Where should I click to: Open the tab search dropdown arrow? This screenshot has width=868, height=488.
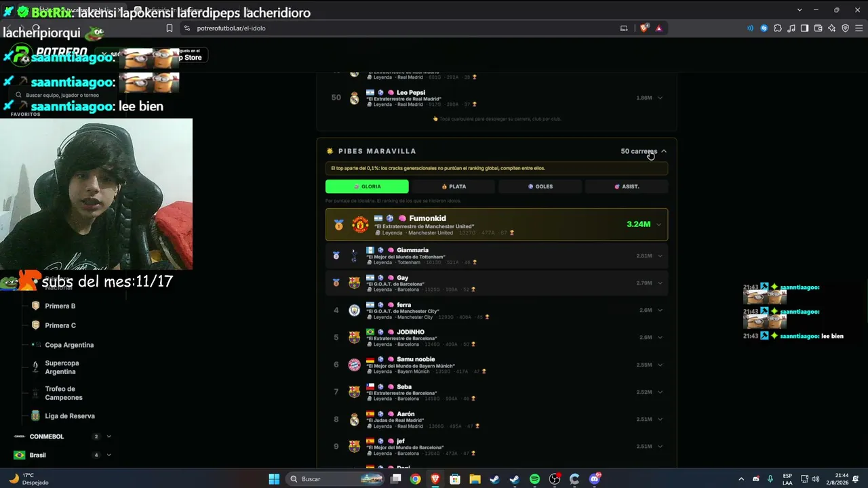point(800,9)
